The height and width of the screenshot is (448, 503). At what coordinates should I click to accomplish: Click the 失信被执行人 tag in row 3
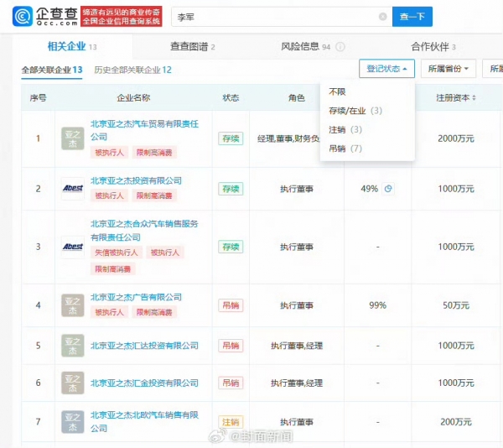[117, 252]
